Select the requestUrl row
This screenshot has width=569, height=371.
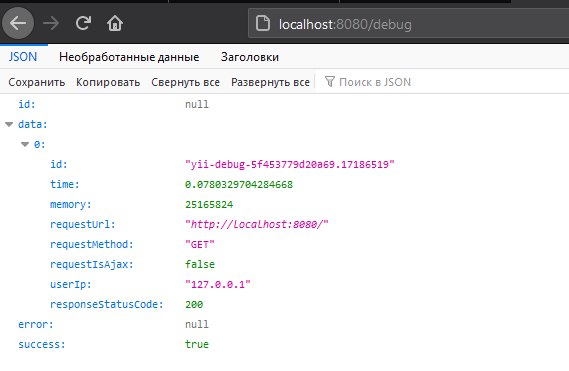[x=284, y=224]
